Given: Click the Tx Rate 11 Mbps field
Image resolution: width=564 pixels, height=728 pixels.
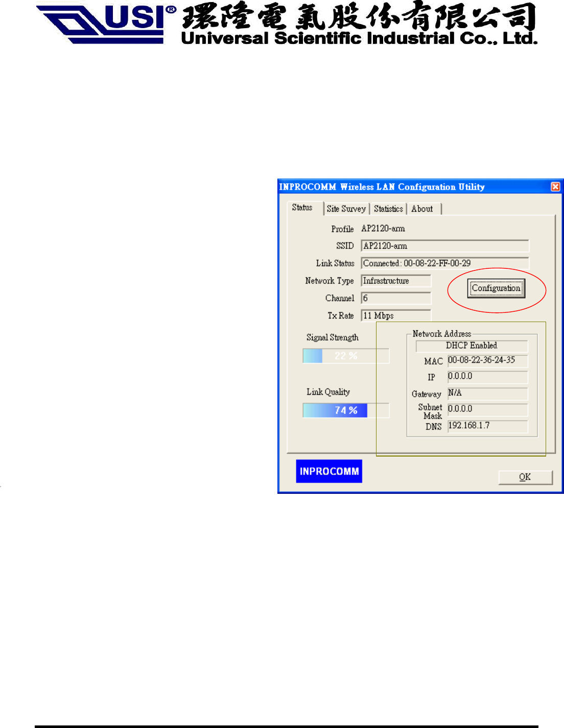Looking at the screenshot, I should [x=396, y=315].
